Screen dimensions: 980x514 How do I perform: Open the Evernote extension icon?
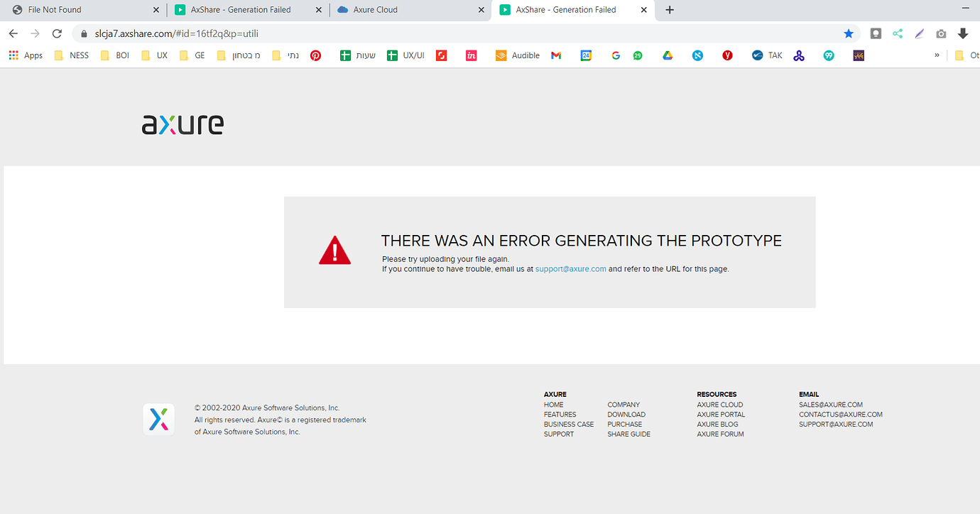pyautogui.click(x=875, y=33)
